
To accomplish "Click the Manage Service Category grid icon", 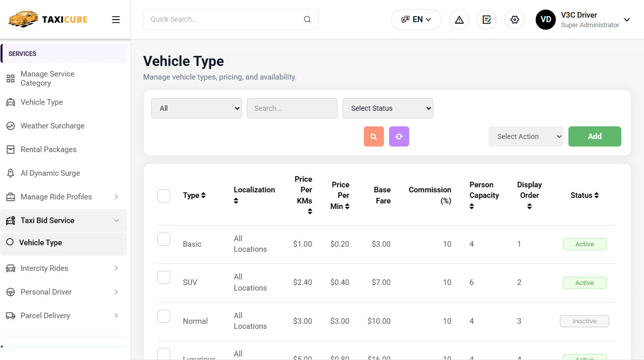I will (x=10, y=79).
